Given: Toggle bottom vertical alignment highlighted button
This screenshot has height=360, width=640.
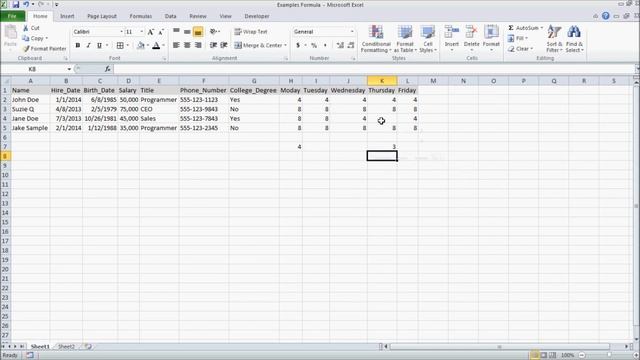Looking at the screenshot, I should (x=198, y=31).
